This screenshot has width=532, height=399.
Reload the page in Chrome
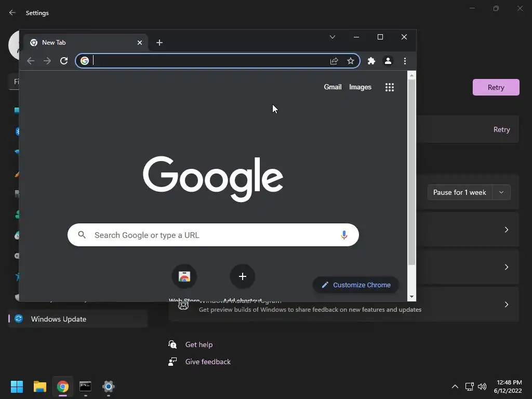point(64,61)
